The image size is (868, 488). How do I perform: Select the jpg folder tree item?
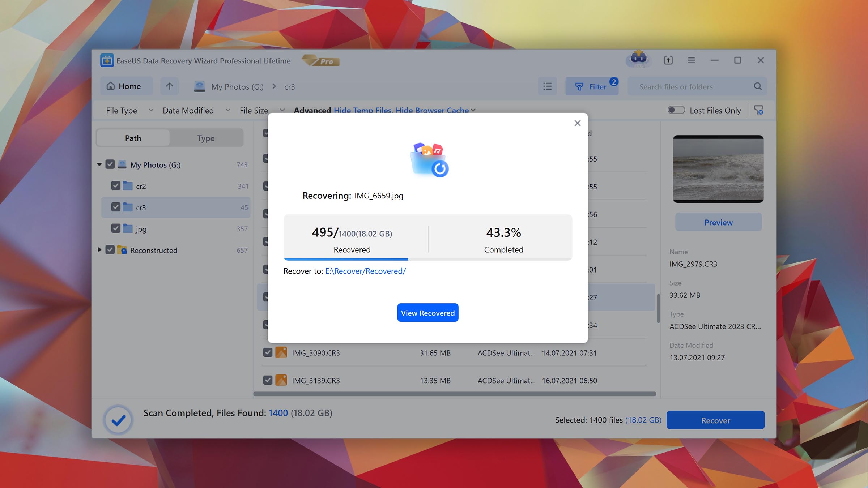point(176,228)
